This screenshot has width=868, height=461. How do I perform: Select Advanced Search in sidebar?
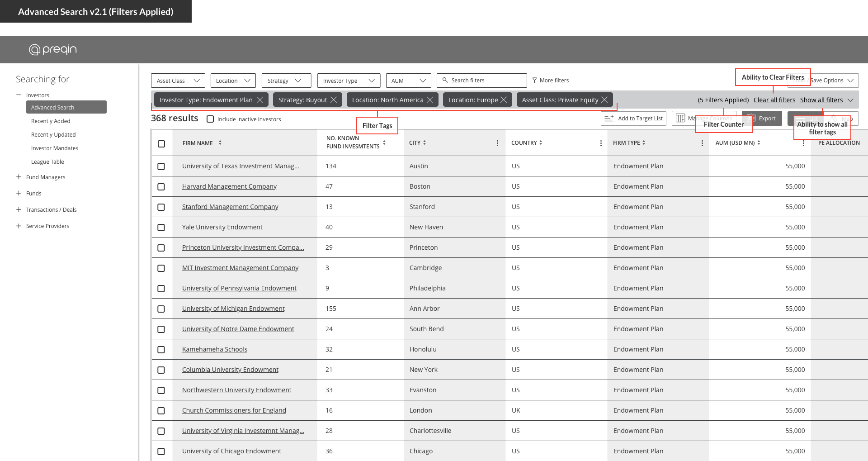(66, 107)
